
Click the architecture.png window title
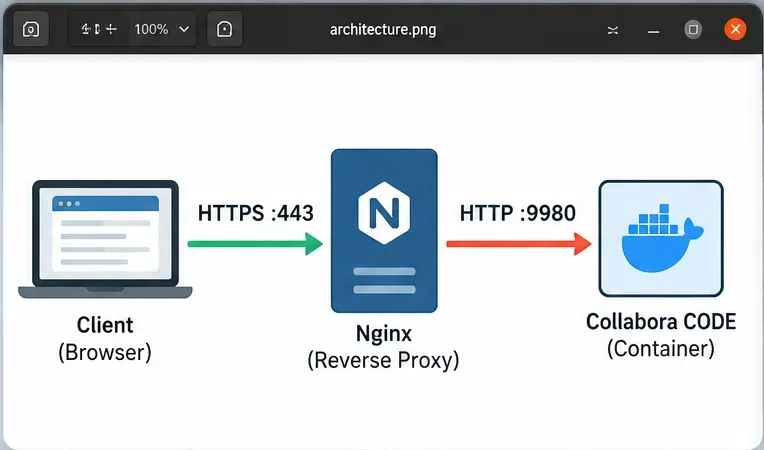383,30
